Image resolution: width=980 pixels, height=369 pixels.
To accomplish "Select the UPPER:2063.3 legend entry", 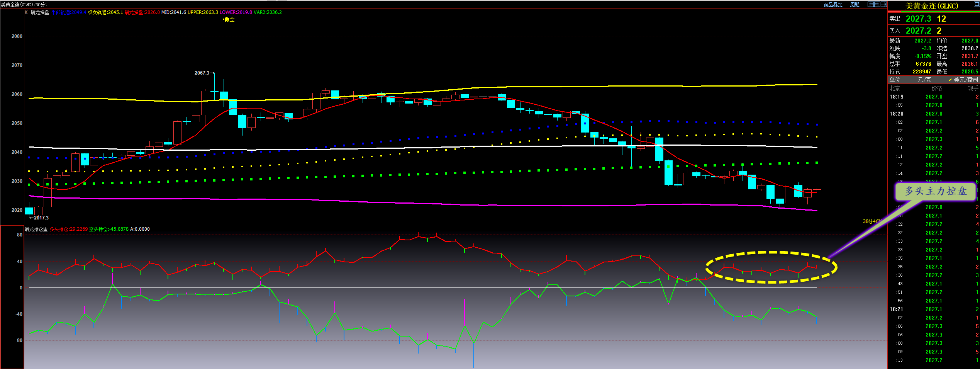I will tap(203, 12).
